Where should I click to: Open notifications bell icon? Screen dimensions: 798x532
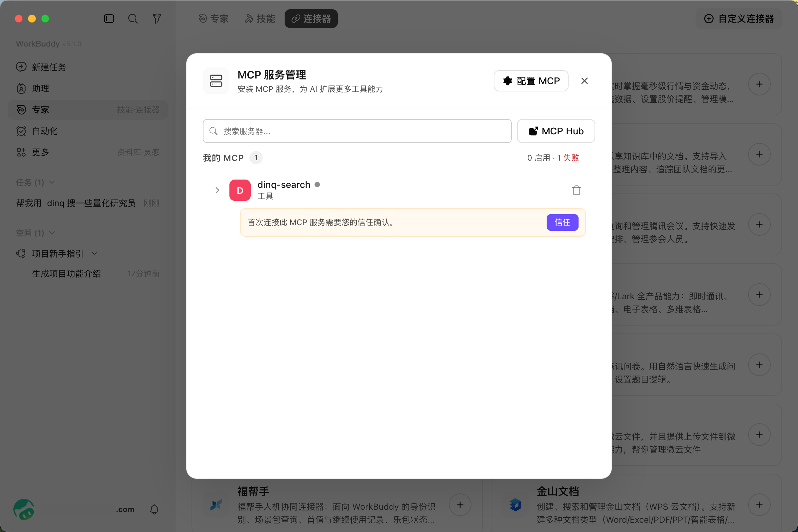(x=154, y=509)
